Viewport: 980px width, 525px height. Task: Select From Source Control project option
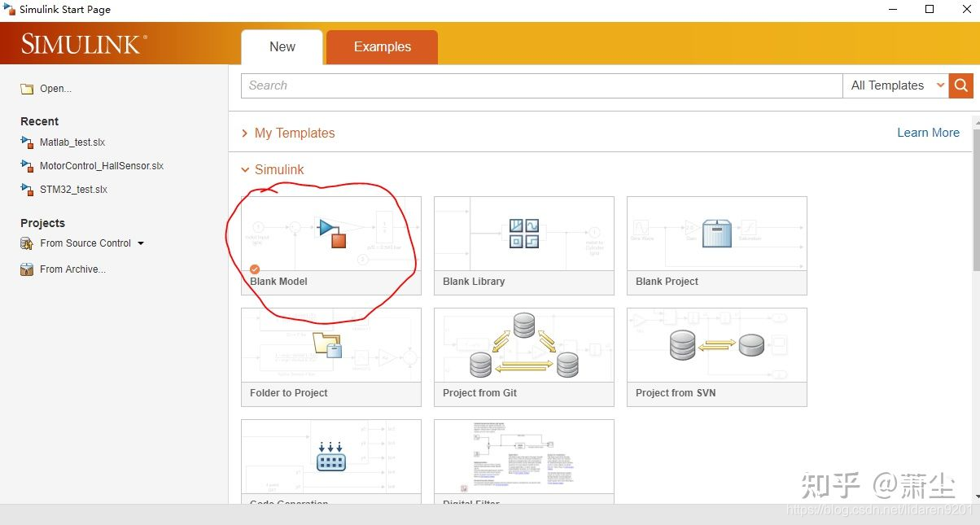click(85, 243)
